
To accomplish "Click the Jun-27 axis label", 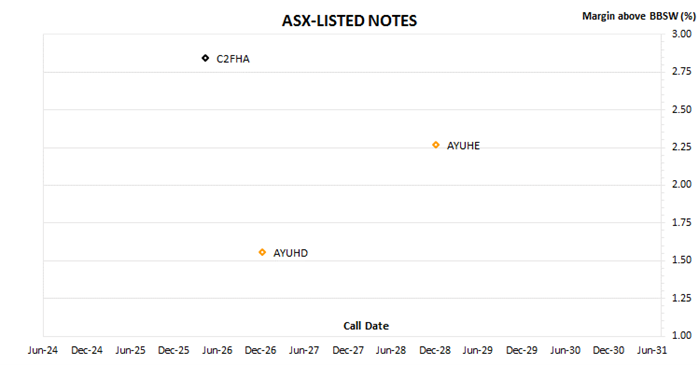I will tap(304, 350).
